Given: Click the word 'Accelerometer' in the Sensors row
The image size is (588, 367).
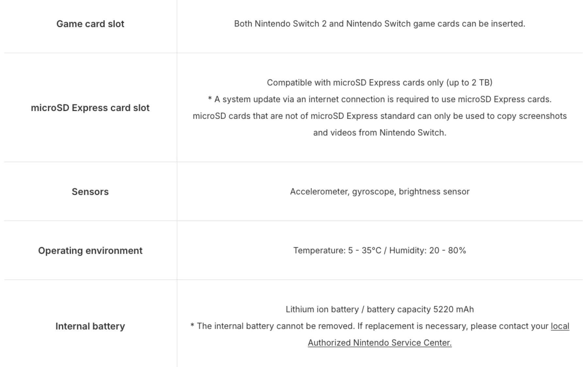Looking at the screenshot, I should coord(320,192).
